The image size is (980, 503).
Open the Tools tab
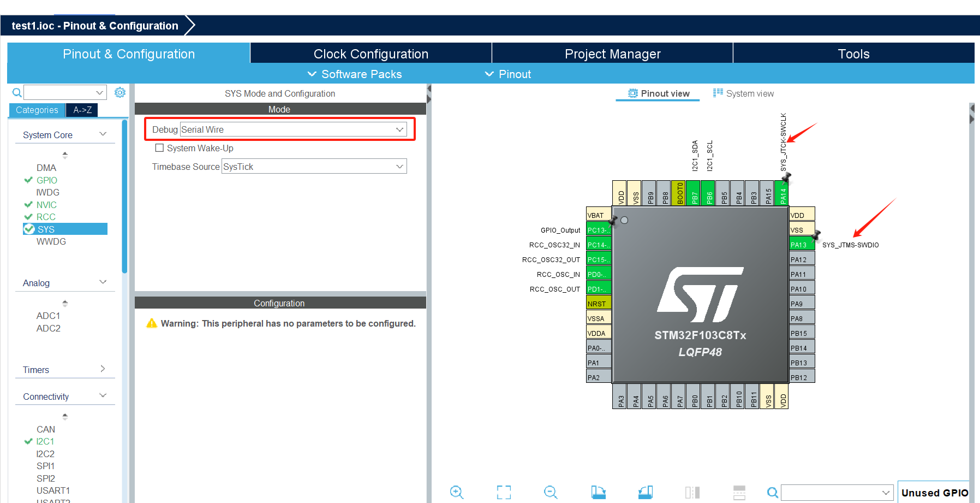click(854, 54)
